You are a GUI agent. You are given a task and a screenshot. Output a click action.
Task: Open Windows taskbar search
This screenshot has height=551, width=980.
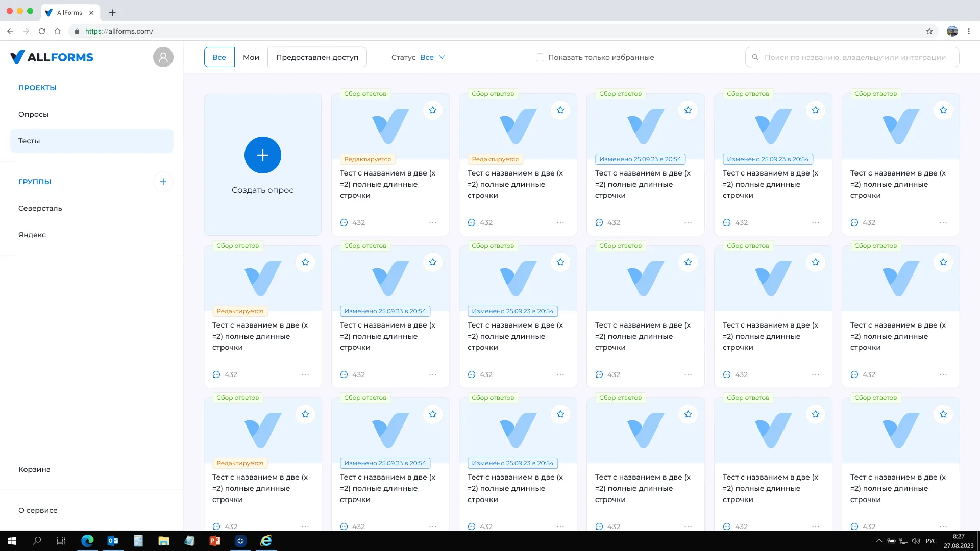coord(37,541)
